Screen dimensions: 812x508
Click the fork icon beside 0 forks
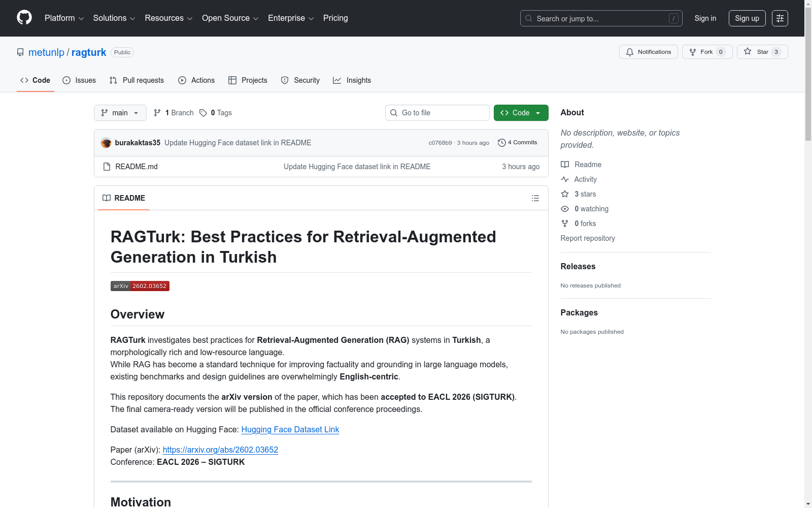tap(565, 224)
